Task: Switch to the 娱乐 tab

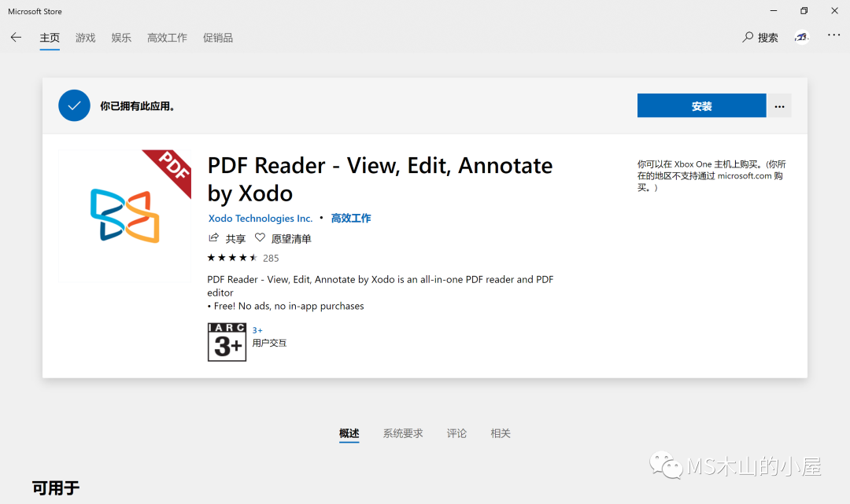Action: 121,38
